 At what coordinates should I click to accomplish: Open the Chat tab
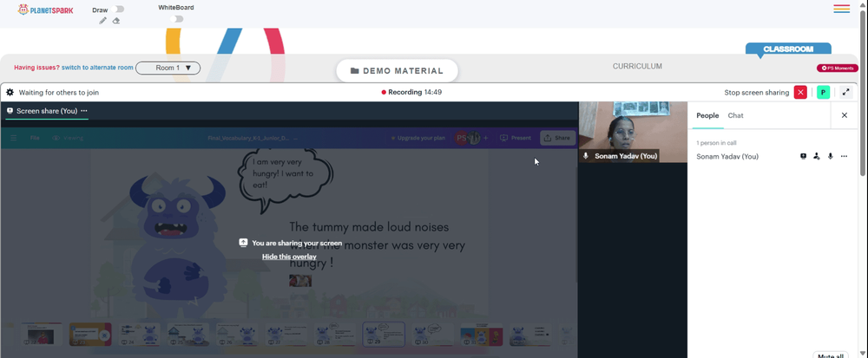tap(735, 115)
